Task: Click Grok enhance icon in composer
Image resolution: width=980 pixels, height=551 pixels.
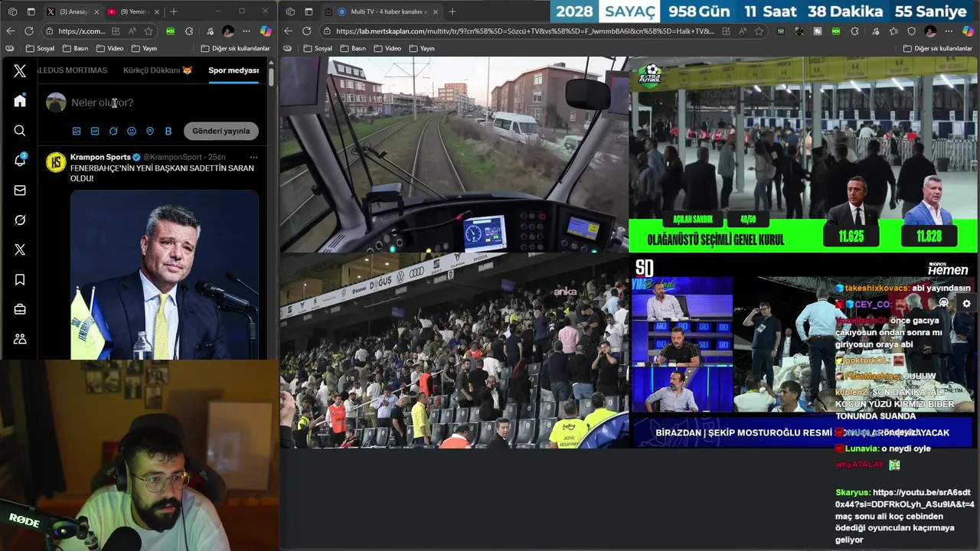Action: (x=113, y=131)
